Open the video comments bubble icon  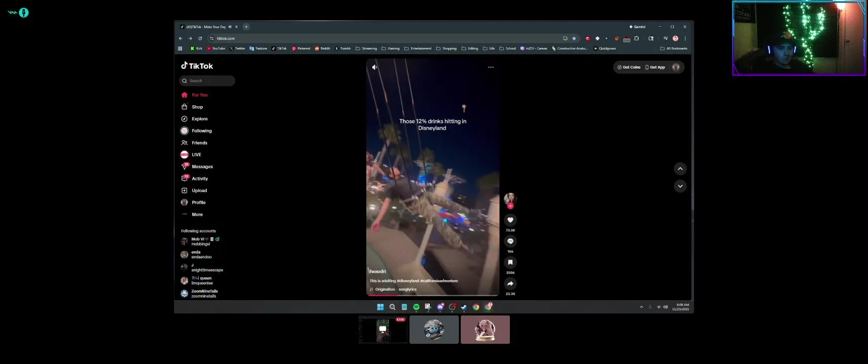coord(510,241)
